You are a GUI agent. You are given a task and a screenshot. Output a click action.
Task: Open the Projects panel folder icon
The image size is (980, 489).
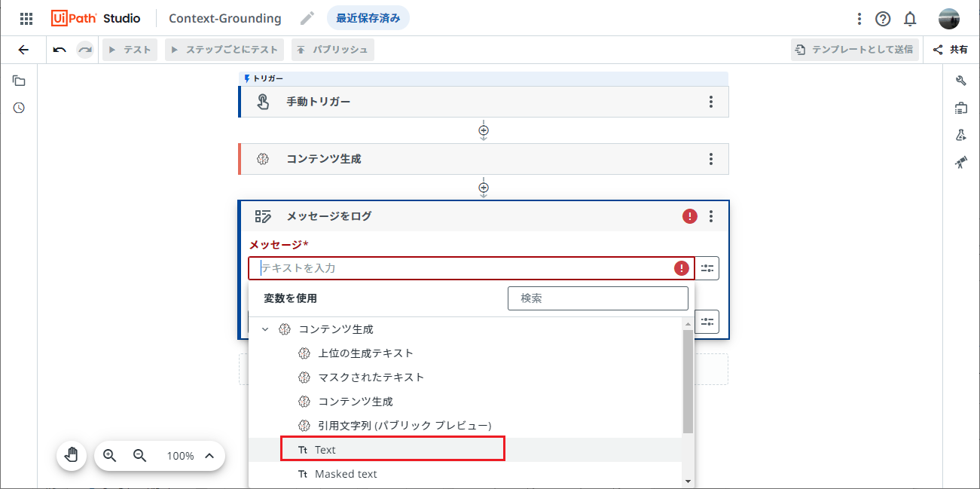click(x=18, y=80)
